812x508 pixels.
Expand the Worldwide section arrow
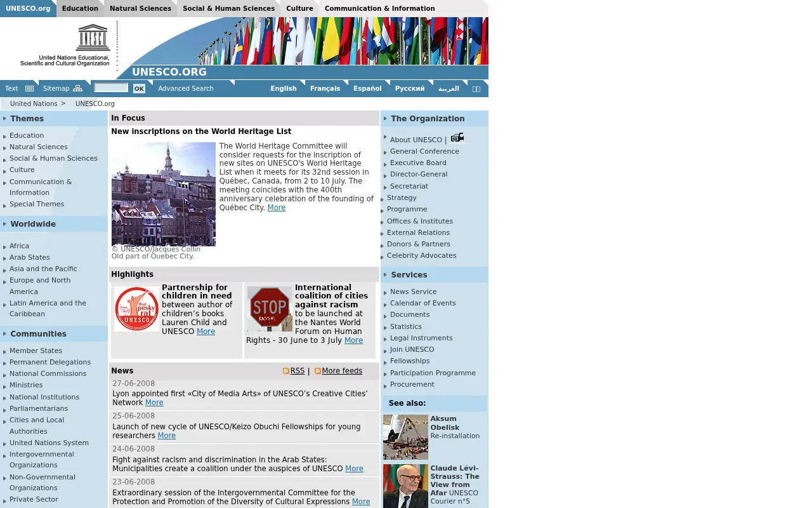[x=4, y=224]
